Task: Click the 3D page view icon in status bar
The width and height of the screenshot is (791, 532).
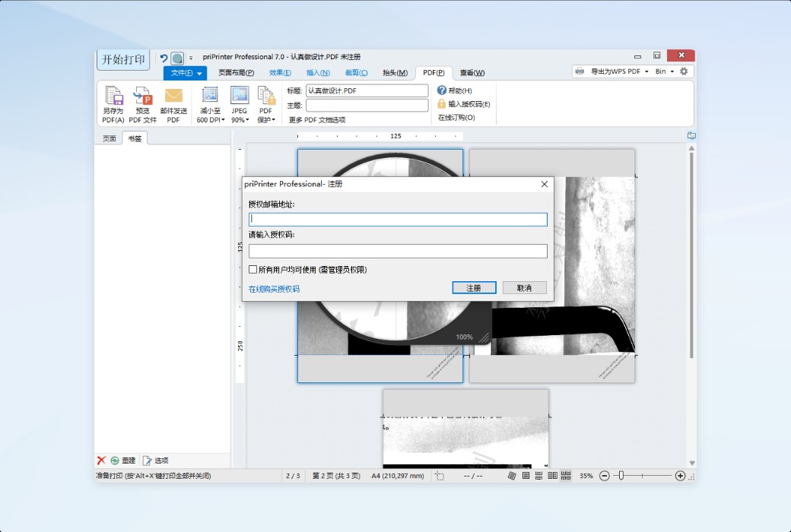Action: 512,476
